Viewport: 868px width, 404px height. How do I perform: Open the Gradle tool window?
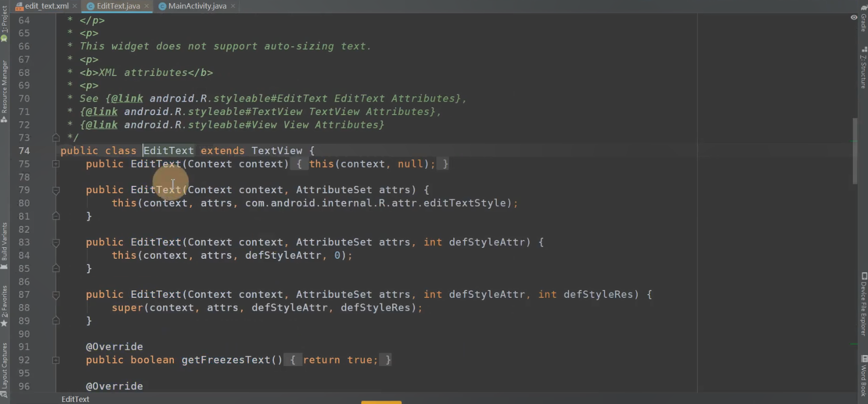[x=863, y=19]
